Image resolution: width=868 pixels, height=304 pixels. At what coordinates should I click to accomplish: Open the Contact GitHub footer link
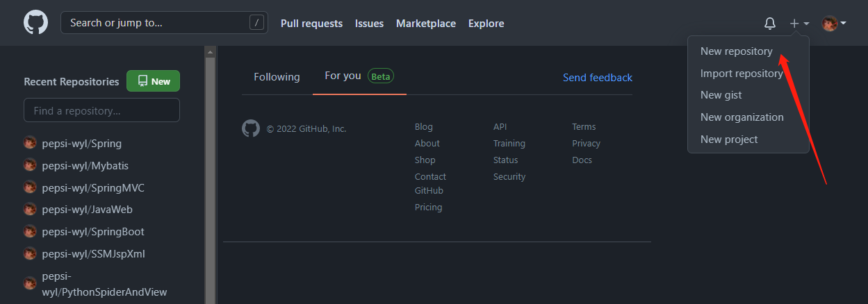pyautogui.click(x=431, y=184)
